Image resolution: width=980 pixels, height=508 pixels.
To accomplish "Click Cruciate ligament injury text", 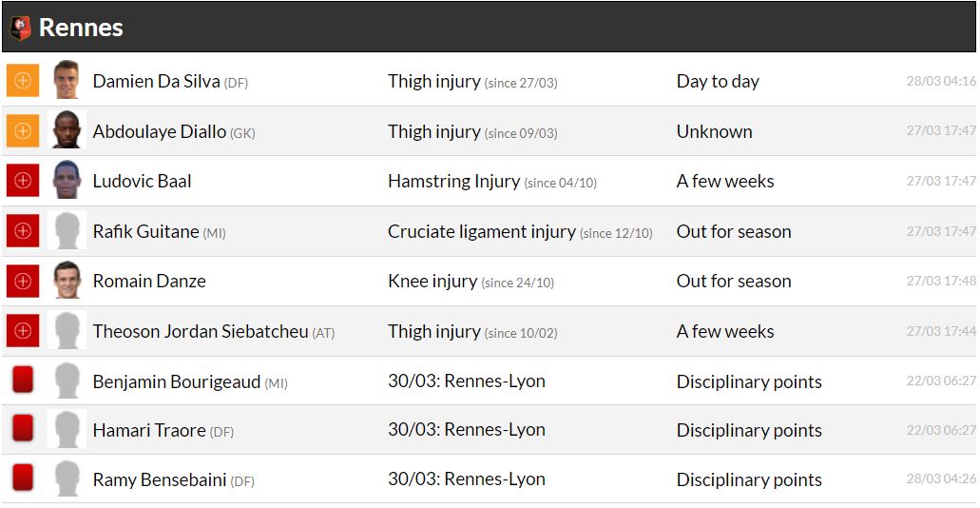I will tap(481, 231).
